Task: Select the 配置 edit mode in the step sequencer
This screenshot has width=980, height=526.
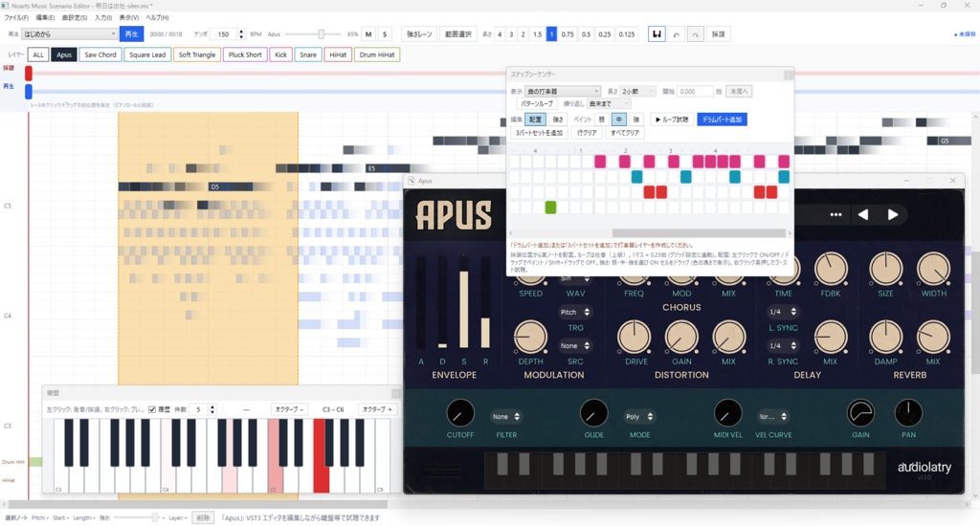Action: pyautogui.click(x=536, y=120)
